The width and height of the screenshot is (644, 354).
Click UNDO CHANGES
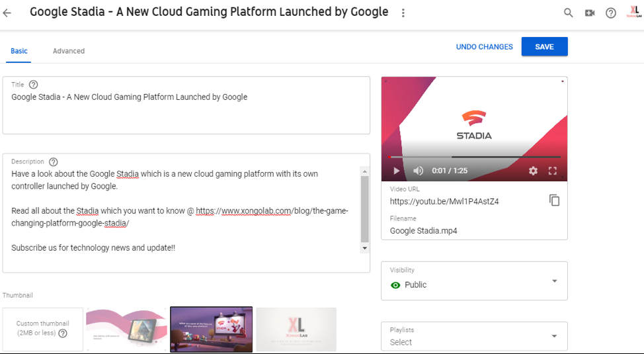coord(484,47)
